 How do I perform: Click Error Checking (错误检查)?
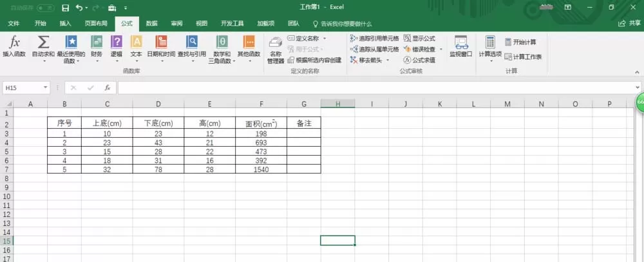pyautogui.click(x=420, y=49)
